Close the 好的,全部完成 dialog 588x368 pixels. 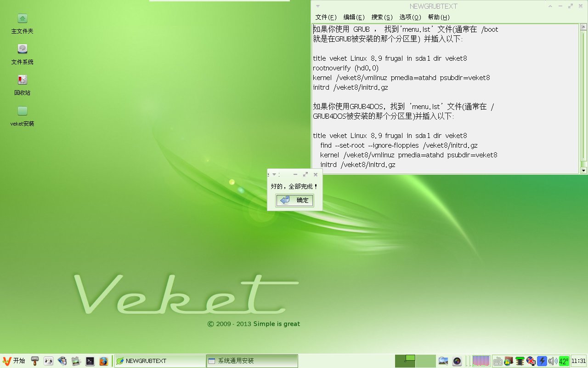316,175
